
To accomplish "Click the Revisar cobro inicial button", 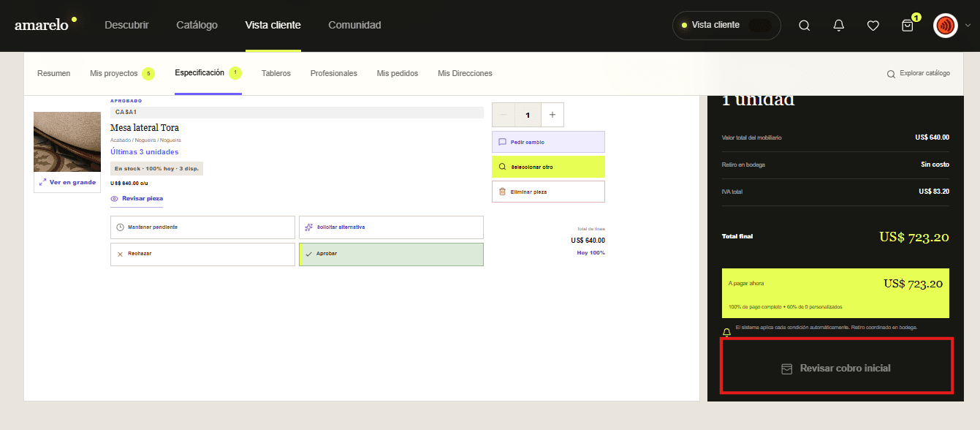I will pos(836,369).
